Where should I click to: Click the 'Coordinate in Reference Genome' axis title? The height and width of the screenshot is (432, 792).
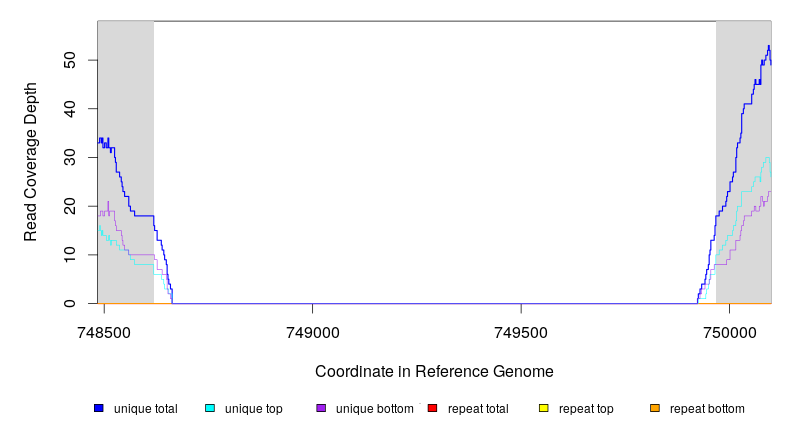[434, 372]
